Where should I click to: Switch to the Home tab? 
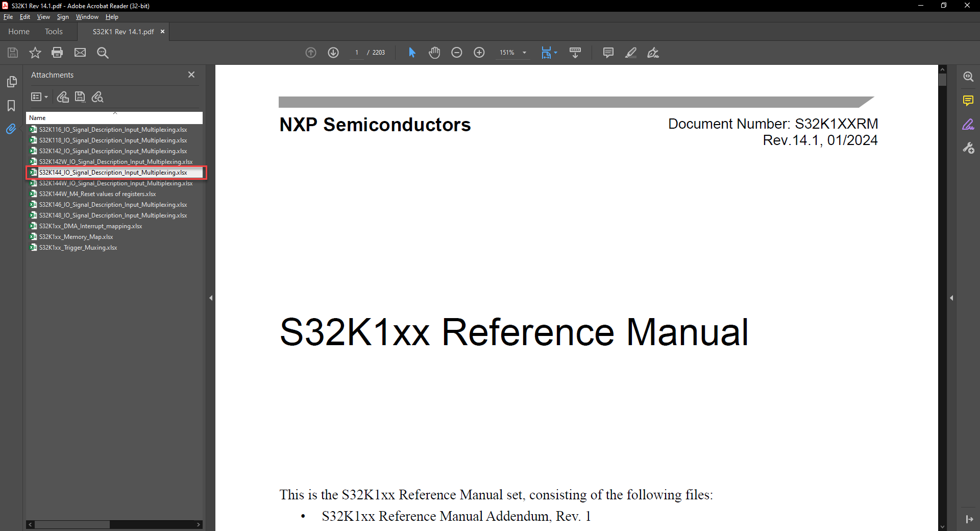(18, 31)
